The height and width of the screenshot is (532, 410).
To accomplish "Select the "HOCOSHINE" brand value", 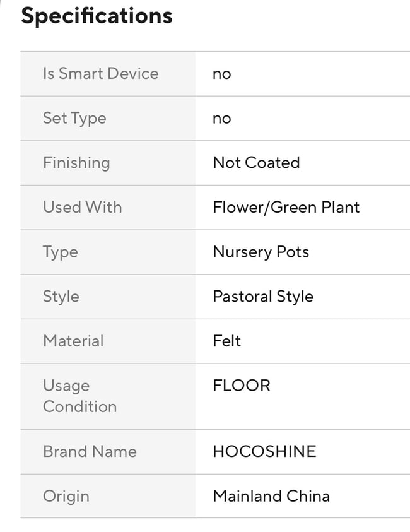I will 264,452.
